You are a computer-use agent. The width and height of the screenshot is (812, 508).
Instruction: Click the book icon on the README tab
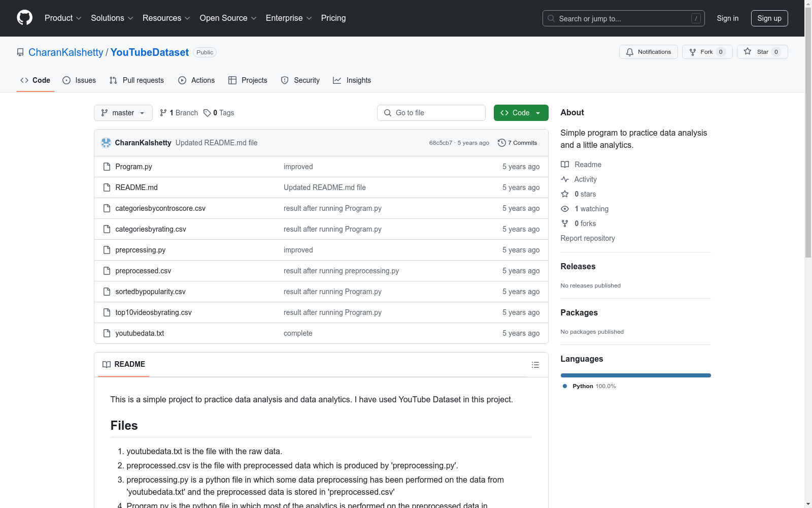coord(107,364)
